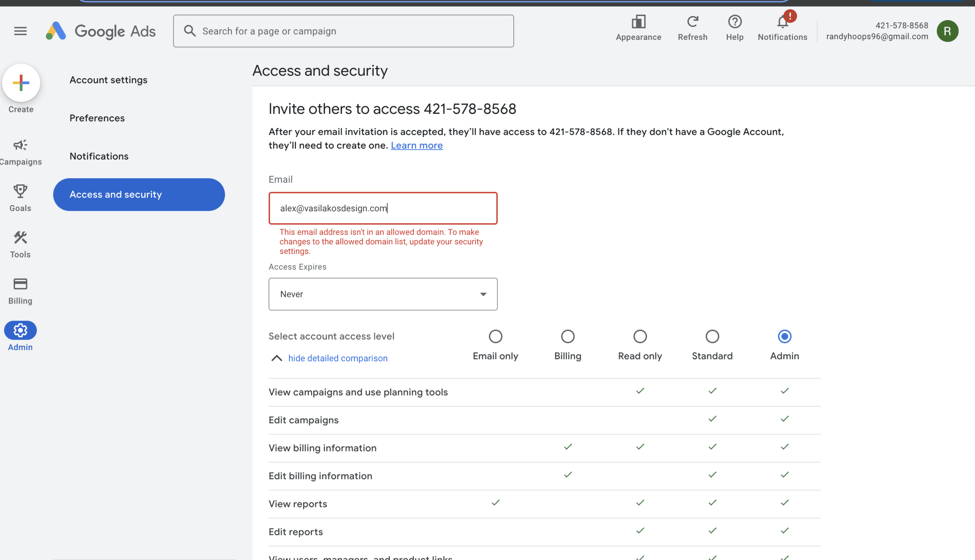Click the hide detailed comparison link
975x560 pixels.
pyautogui.click(x=338, y=358)
